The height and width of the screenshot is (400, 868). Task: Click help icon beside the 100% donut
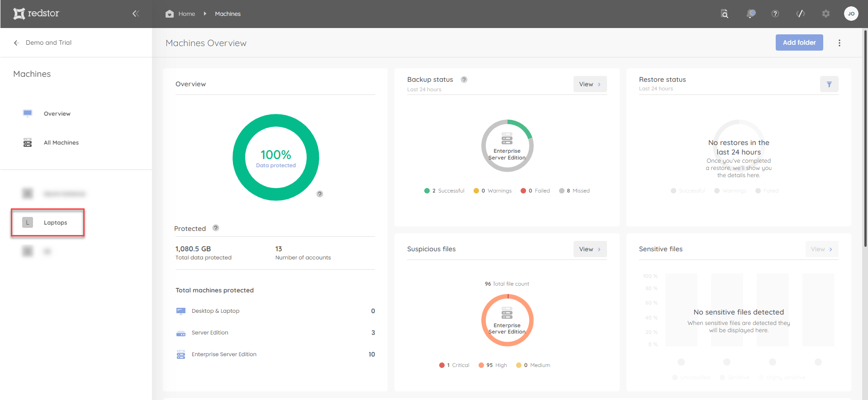point(320,194)
